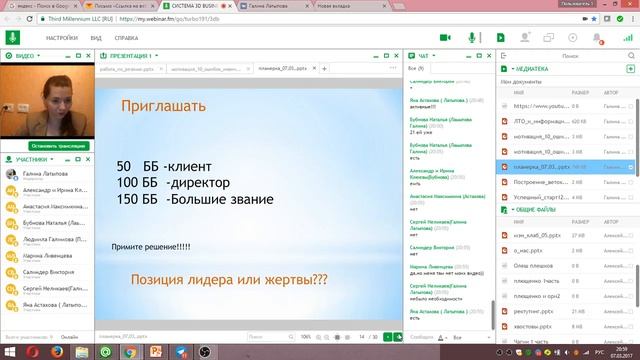Click the presenter video thumbnail

click(47, 101)
